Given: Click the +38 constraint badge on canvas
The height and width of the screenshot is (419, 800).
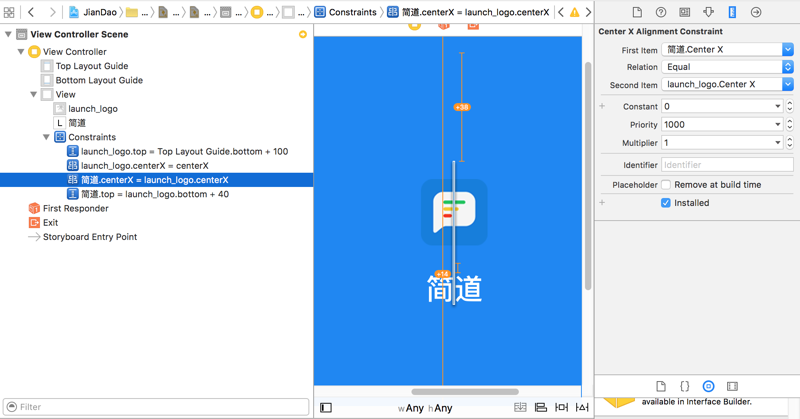Looking at the screenshot, I should 462,107.
